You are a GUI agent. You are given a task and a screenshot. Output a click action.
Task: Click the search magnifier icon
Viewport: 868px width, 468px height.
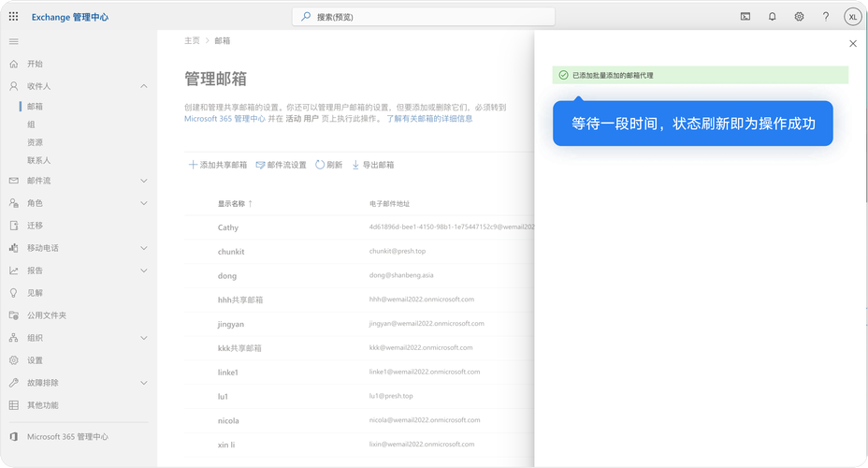pyautogui.click(x=306, y=17)
